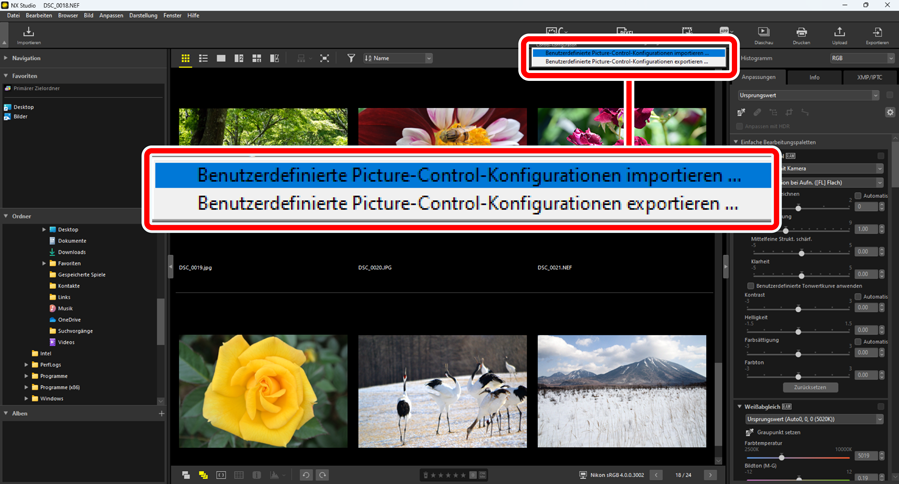Switch to thumbnail list view icon
This screenshot has width=899, height=484.
click(x=203, y=59)
